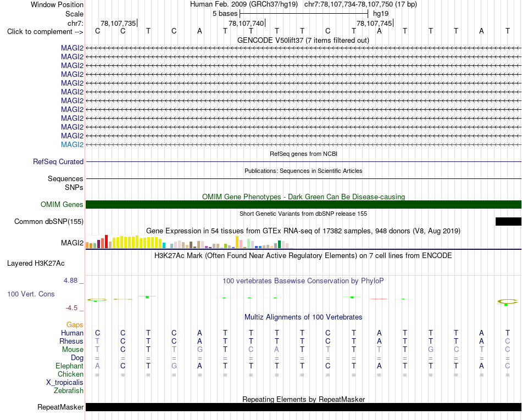The width and height of the screenshot is (522, 420).
Task: Click the Gaps row label
Action: [x=75, y=325]
